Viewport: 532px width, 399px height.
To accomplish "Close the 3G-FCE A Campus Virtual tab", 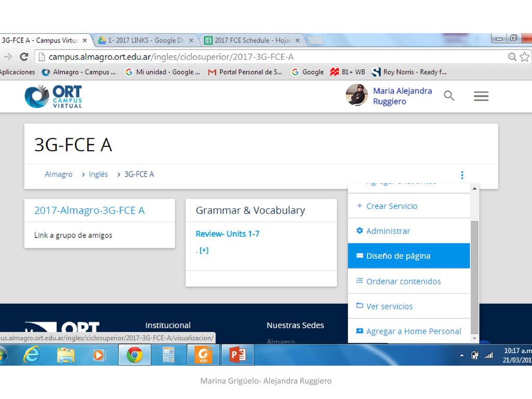I will (85, 41).
